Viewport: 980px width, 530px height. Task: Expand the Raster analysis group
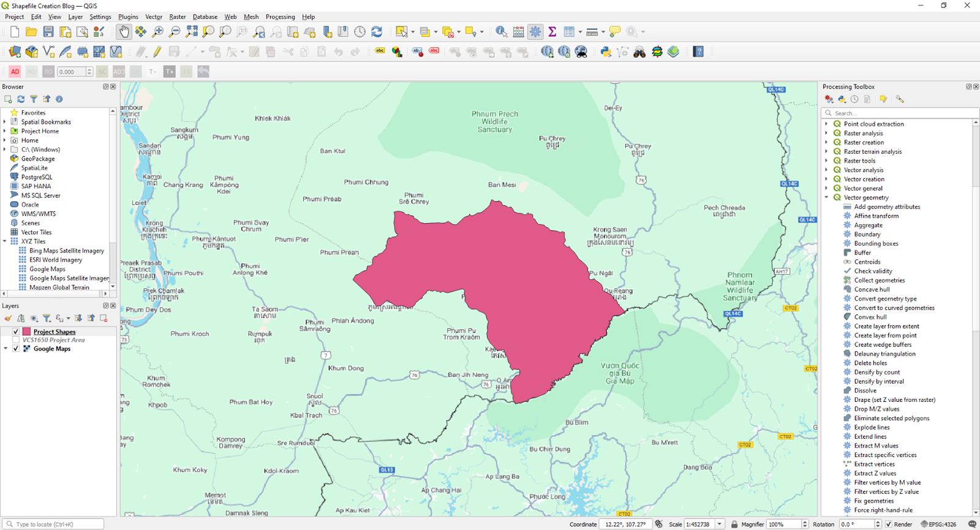coord(826,133)
